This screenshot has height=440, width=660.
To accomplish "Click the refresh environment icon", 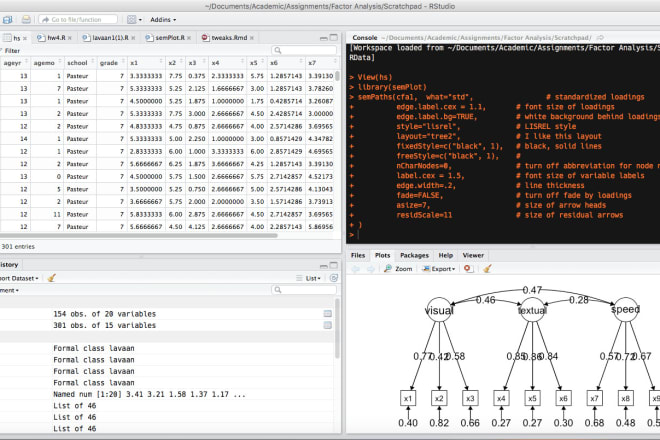I will pyautogui.click(x=333, y=278).
